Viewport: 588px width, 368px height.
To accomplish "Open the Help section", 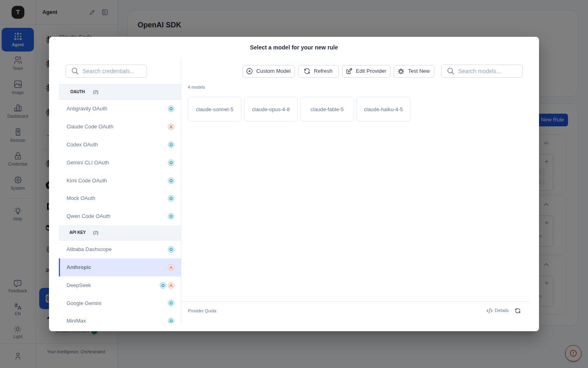I will tap(18, 214).
